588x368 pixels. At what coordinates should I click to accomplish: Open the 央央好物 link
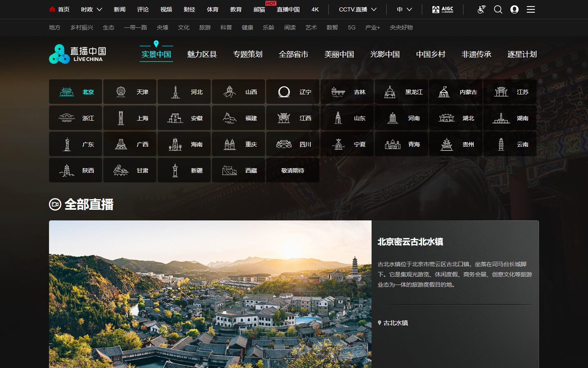[x=401, y=27]
